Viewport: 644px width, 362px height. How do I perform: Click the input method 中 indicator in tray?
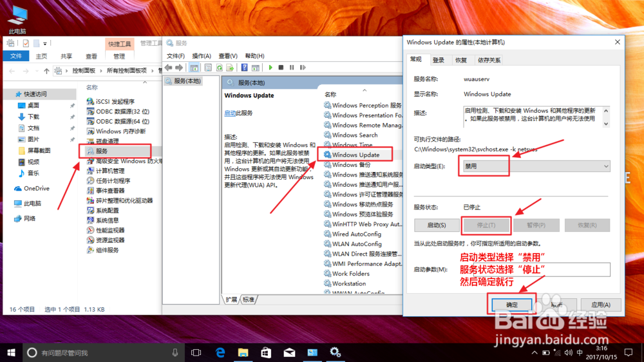580,352
